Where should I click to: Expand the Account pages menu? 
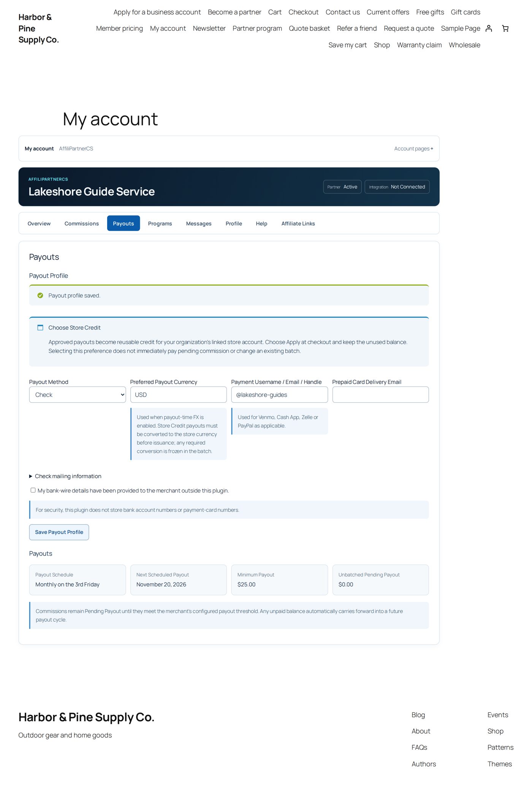[413, 149]
